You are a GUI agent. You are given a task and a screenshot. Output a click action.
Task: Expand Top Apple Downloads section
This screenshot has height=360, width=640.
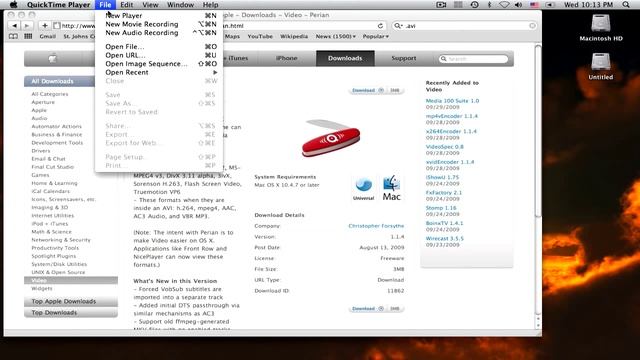[x=71, y=301]
